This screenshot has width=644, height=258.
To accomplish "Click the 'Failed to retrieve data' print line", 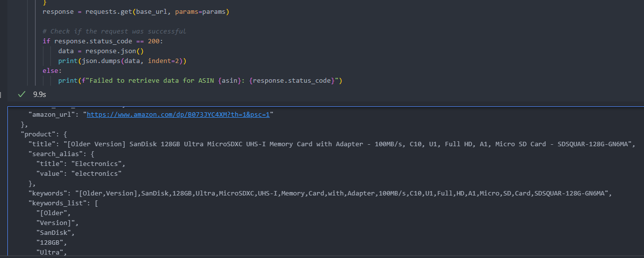I will 200,81.
